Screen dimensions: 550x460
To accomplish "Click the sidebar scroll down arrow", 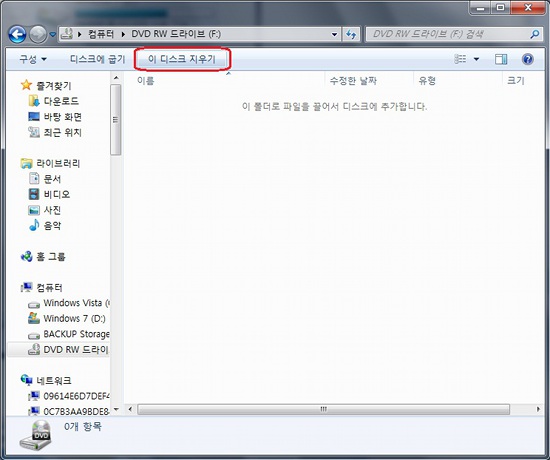I will [116, 409].
